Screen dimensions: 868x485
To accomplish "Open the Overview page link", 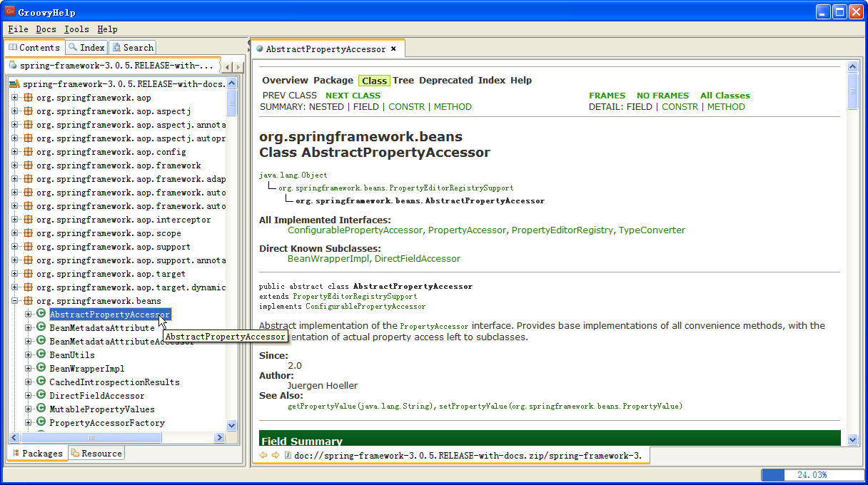I will click(x=285, y=81).
